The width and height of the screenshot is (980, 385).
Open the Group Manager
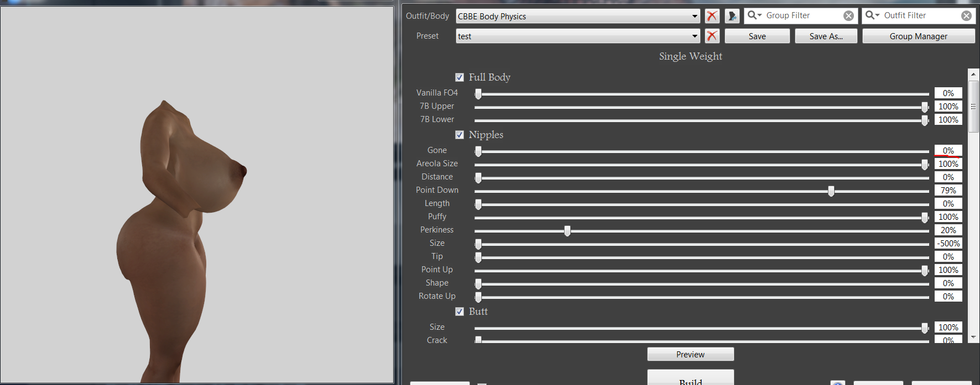(918, 36)
